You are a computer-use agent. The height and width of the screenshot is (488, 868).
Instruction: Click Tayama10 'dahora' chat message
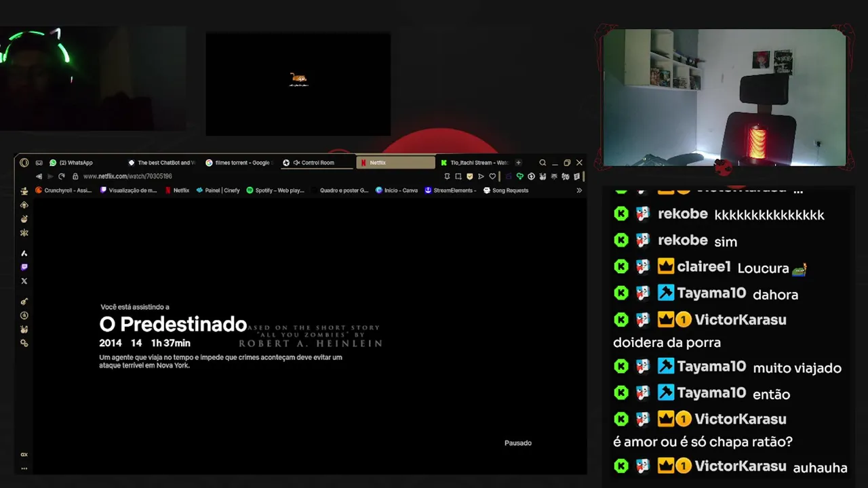point(775,295)
